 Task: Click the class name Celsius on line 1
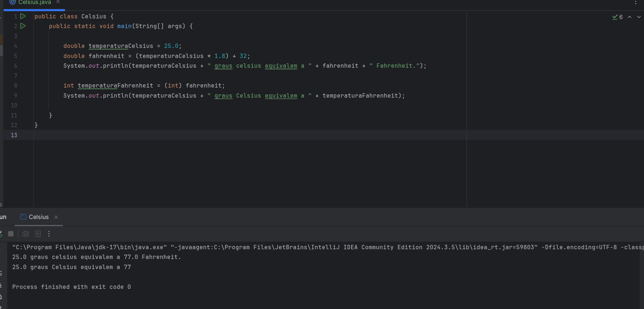[x=94, y=17]
